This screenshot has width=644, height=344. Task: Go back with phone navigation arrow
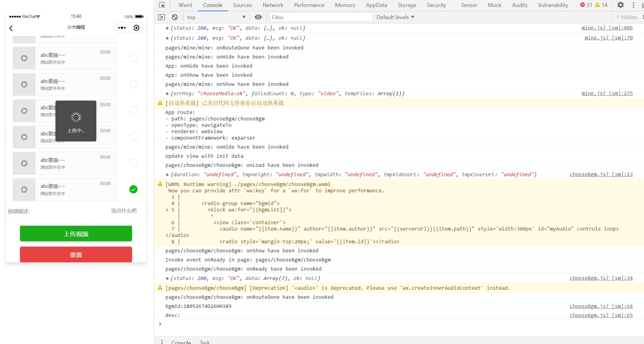click(11, 28)
